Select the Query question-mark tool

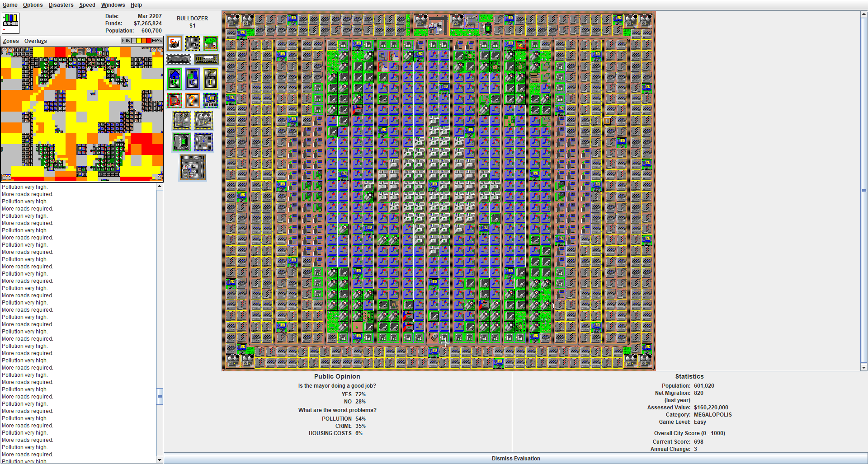pos(193,100)
